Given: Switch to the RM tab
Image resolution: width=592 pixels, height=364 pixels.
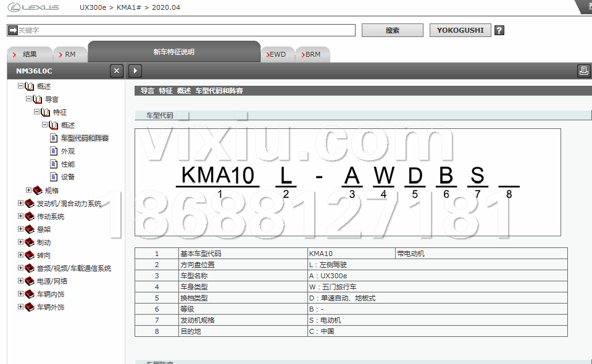Looking at the screenshot, I should tap(70, 54).
